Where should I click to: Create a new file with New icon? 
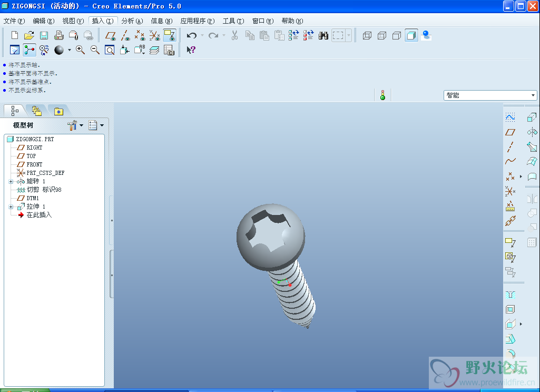point(14,35)
